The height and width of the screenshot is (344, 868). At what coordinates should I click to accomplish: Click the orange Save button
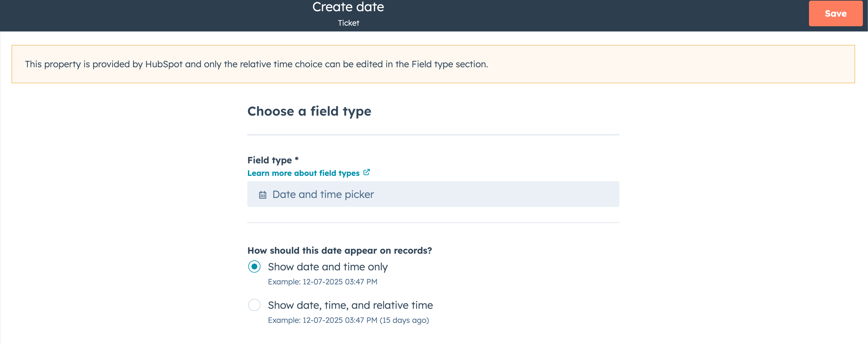[835, 13]
